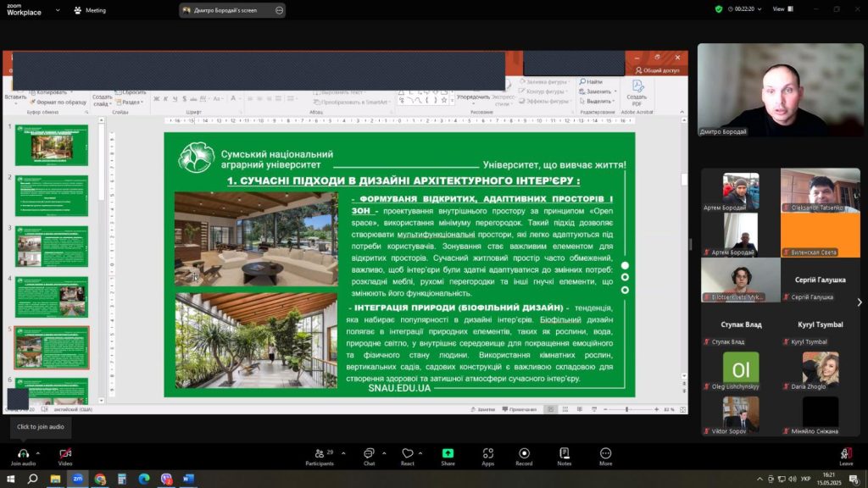Click Дмитро Бородай speaker video tile
Viewport: 868px width, 488px height.
[780, 90]
